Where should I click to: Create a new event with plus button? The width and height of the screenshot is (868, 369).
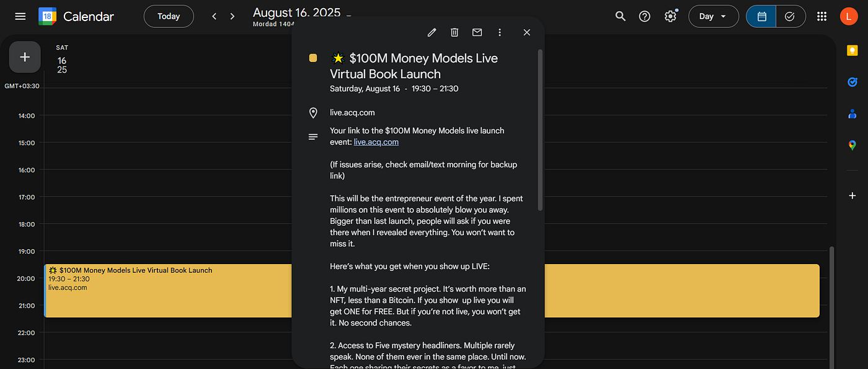point(25,57)
